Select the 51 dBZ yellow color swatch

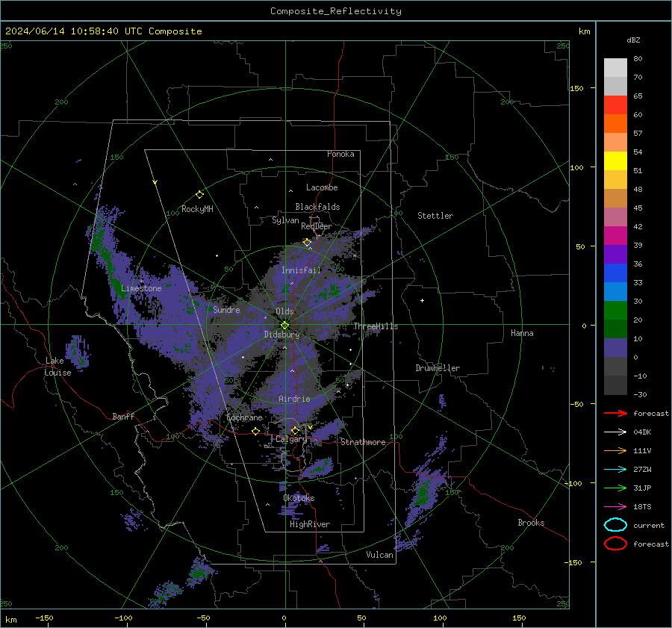point(615,161)
